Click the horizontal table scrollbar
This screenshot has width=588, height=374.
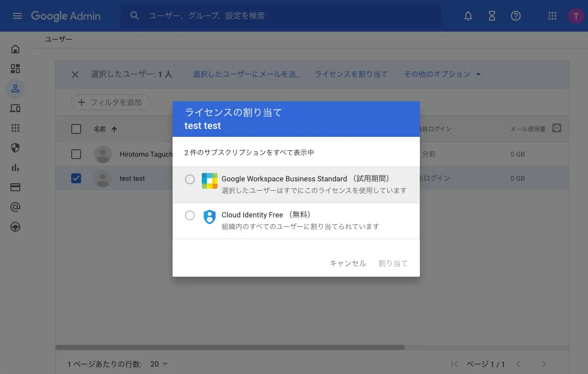click(230, 347)
